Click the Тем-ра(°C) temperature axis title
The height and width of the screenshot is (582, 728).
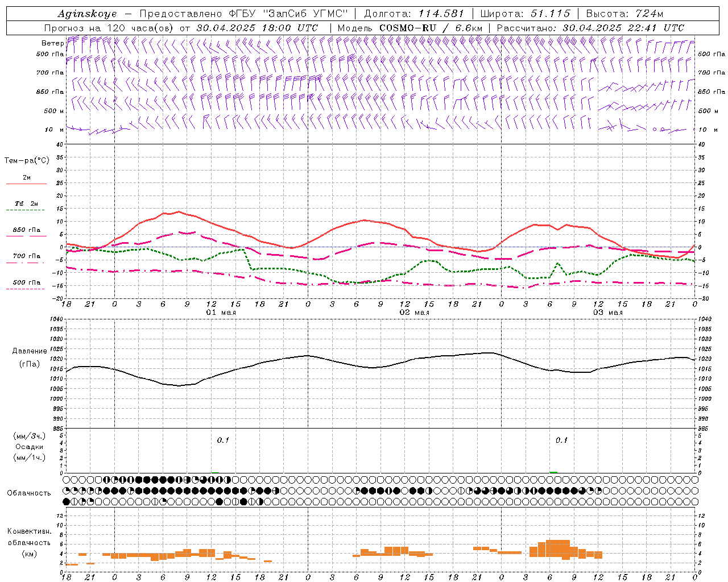click(27, 161)
